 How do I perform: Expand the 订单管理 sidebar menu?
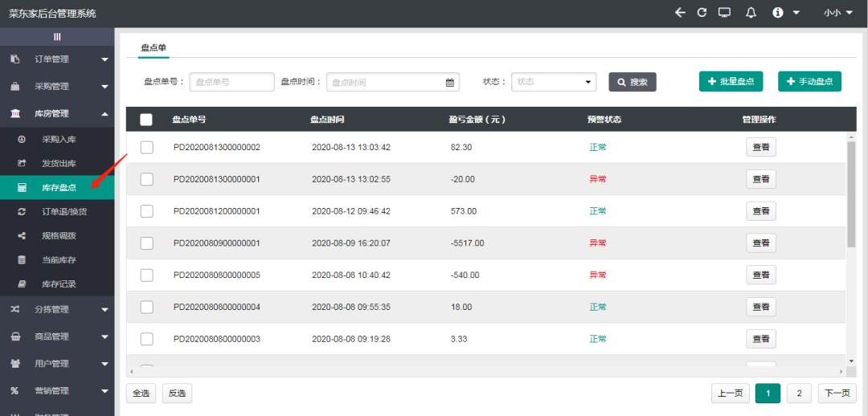(x=57, y=59)
